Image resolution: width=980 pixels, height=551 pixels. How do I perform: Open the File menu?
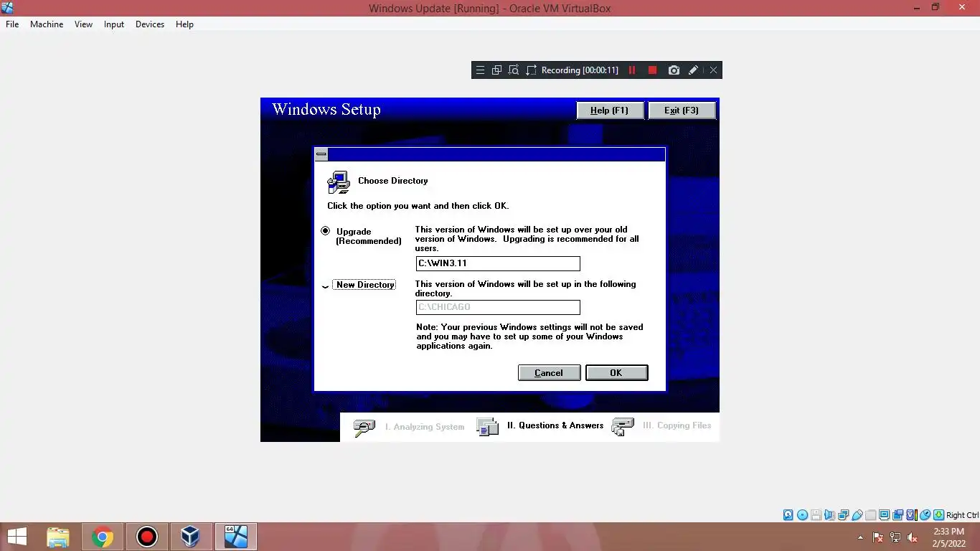[12, 24]
